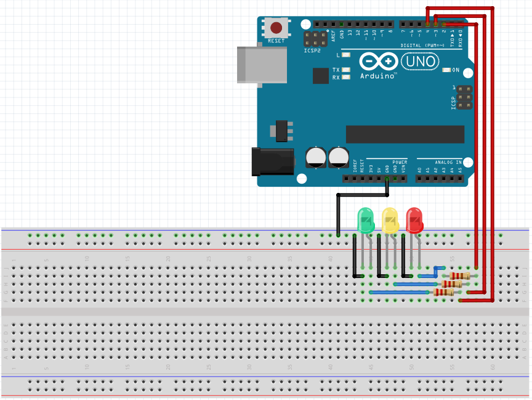Click the TX indicator LED
The image size is (532, 400).
point(347,70)
